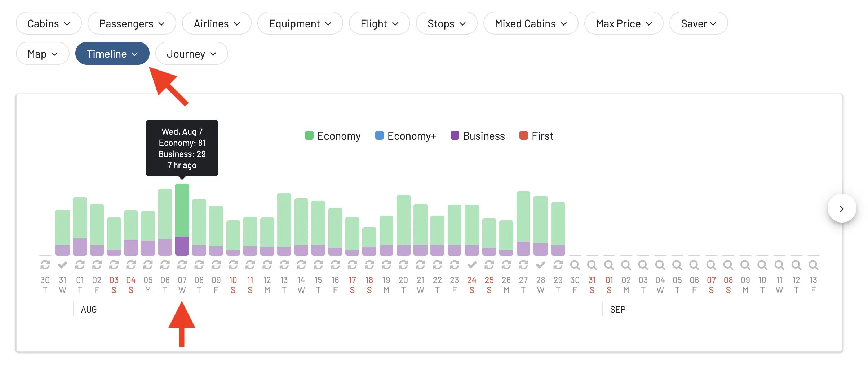
Task: Toggle First series in the legend
Action: [x=536, y=136]
